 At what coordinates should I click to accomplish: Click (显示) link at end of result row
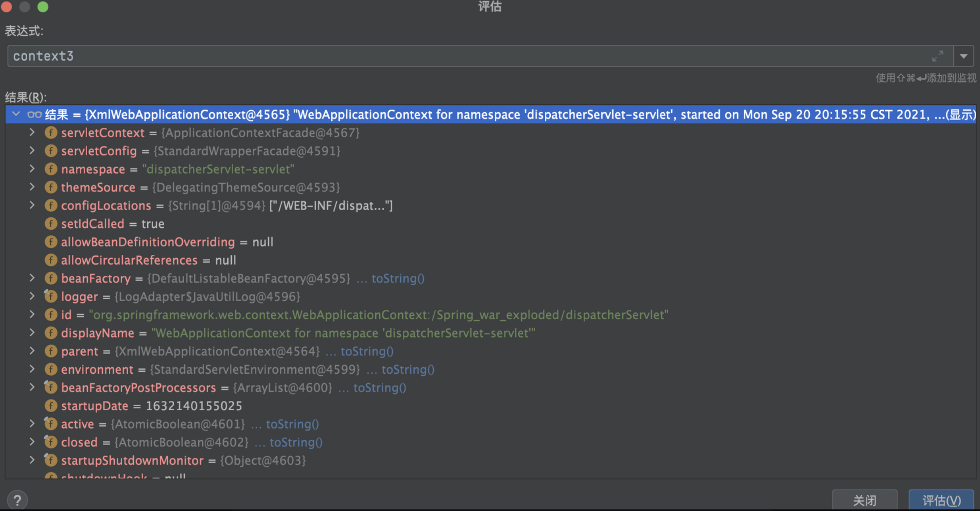tap(961, 115)
